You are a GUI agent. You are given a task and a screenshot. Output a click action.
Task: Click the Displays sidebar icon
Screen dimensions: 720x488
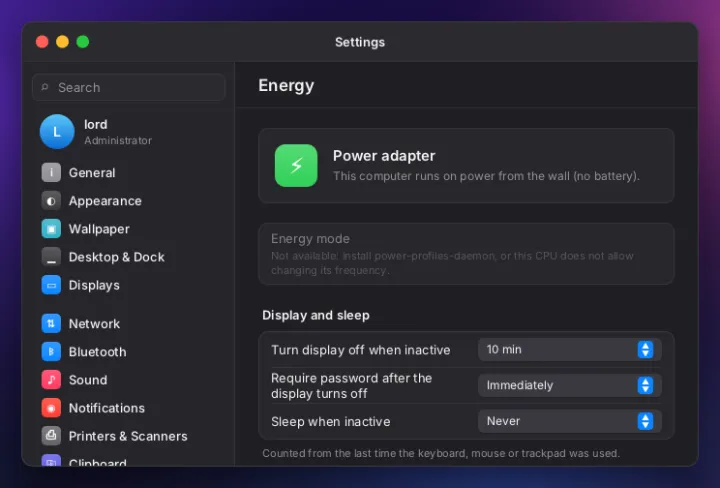(x=51, y=285)
